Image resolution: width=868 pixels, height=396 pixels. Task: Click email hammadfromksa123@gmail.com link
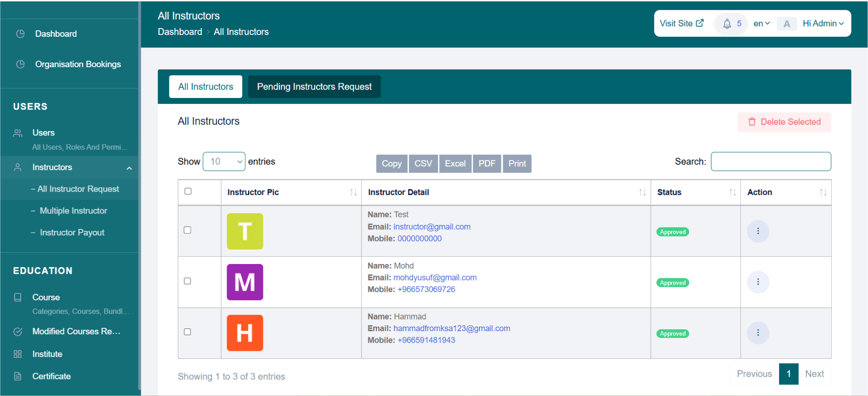point(452,328)
